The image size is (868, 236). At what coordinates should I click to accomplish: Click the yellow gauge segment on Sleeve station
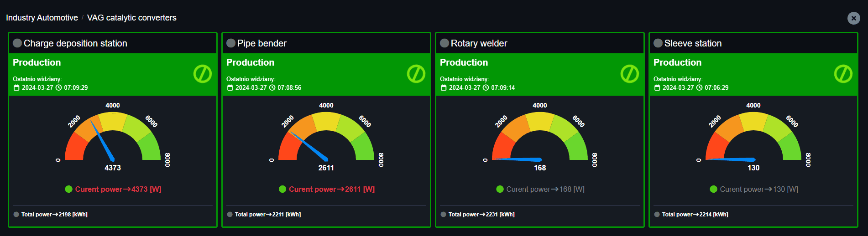point(753,121)
